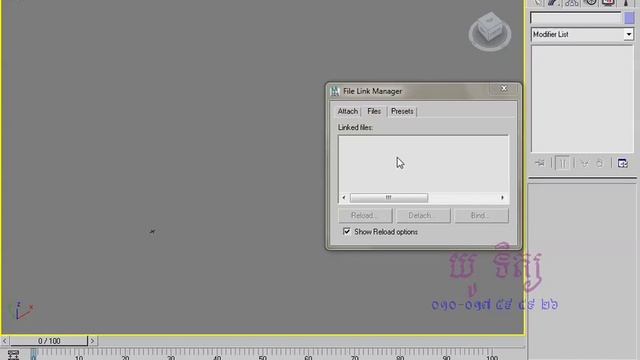
Task: Click the empty modifier stack list
Action: pyautogui.click(x=582, y=99)
